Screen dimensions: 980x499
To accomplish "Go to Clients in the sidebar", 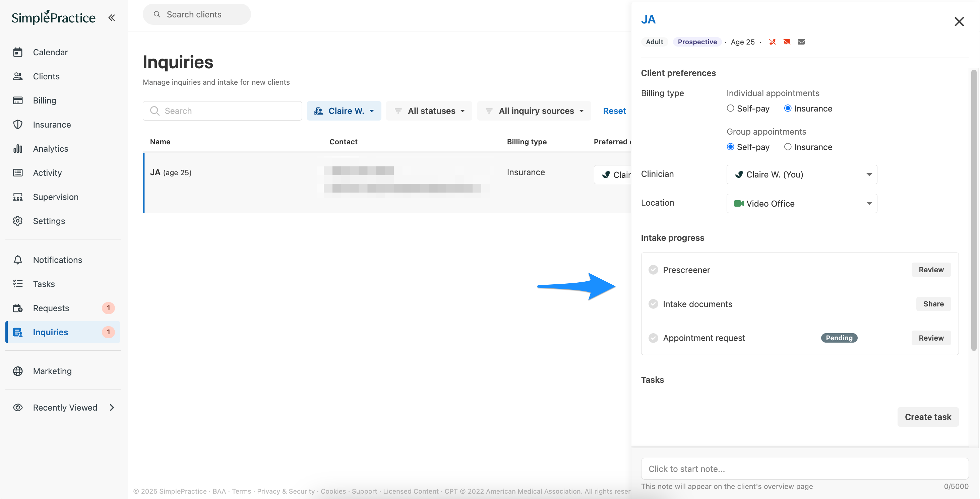I will click(46, 76).
